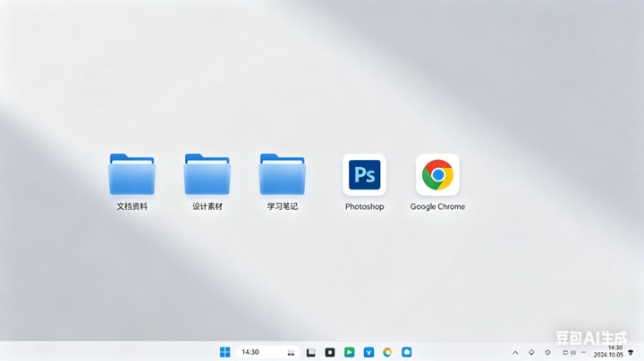Select the 文档资料 folder
The image size is (644, 361).
coord(131,174)
